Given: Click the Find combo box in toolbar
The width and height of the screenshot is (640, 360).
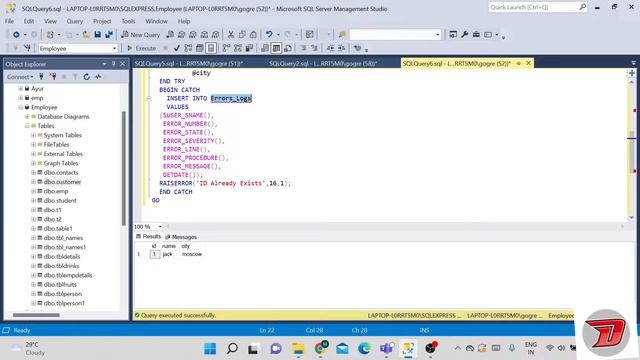Looking at the screenshot, I should pyautogui.click(x=395, y=35).
